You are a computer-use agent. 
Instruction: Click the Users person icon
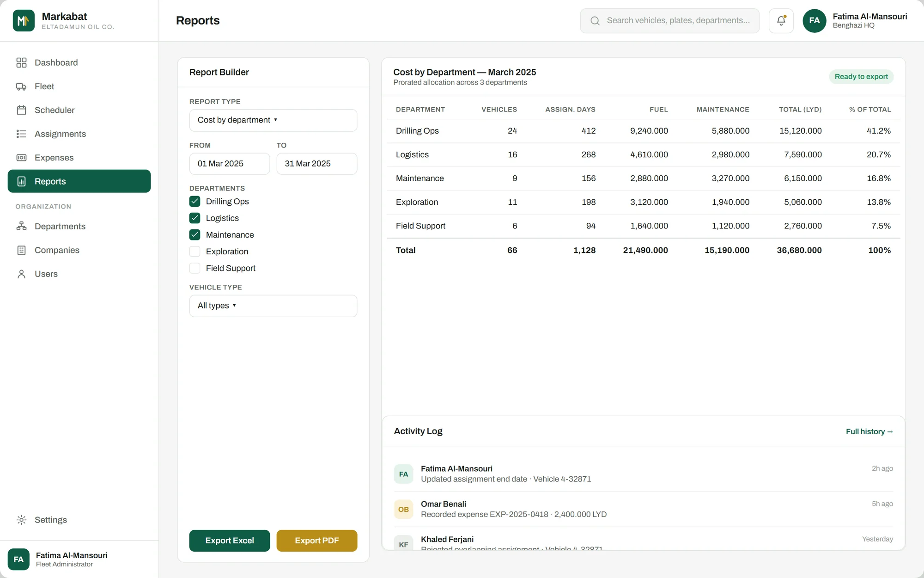tap(21, 274)
